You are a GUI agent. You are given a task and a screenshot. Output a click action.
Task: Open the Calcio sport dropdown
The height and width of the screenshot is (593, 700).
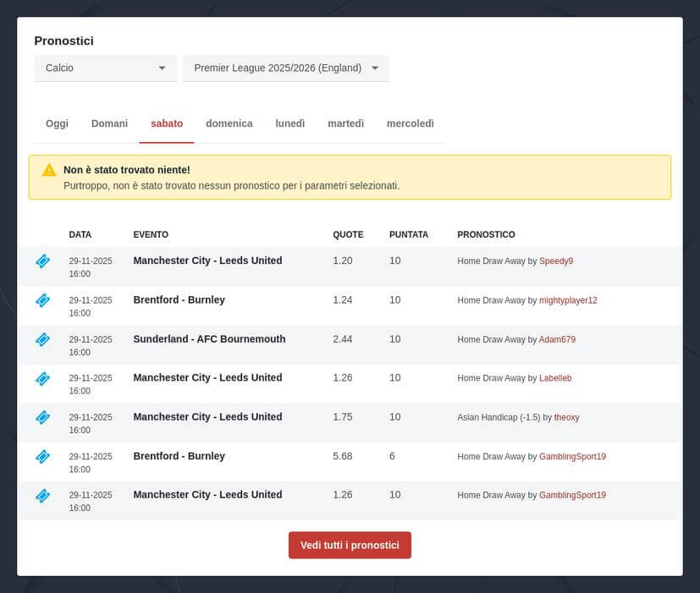click(x=105, y=68)
